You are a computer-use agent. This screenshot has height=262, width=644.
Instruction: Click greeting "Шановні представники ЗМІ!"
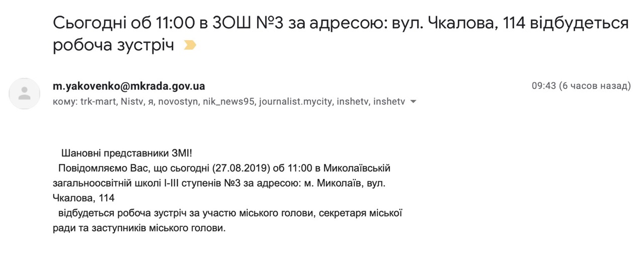[127, 152]
